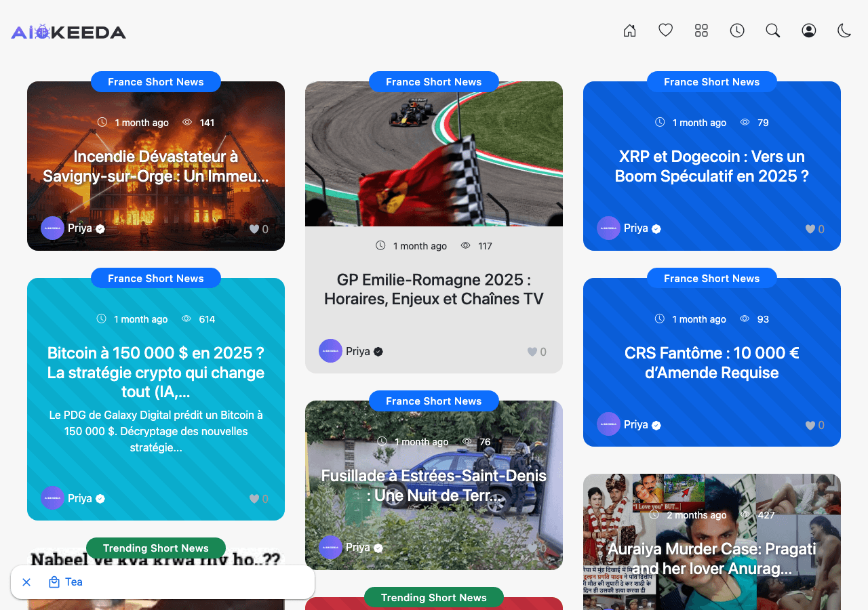Click the 141 views count
The image size is (868, 610).
click(x=207, y=123)
